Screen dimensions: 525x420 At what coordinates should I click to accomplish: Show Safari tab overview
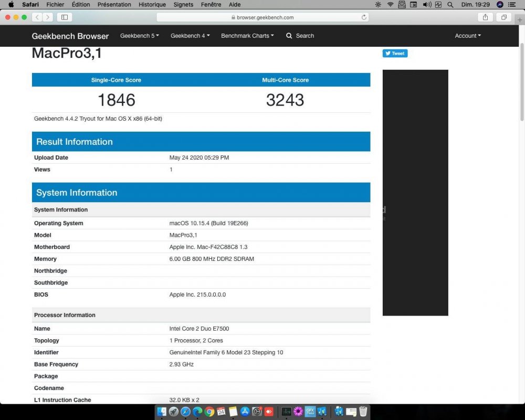pyautogui.click(x=503, y=17)
